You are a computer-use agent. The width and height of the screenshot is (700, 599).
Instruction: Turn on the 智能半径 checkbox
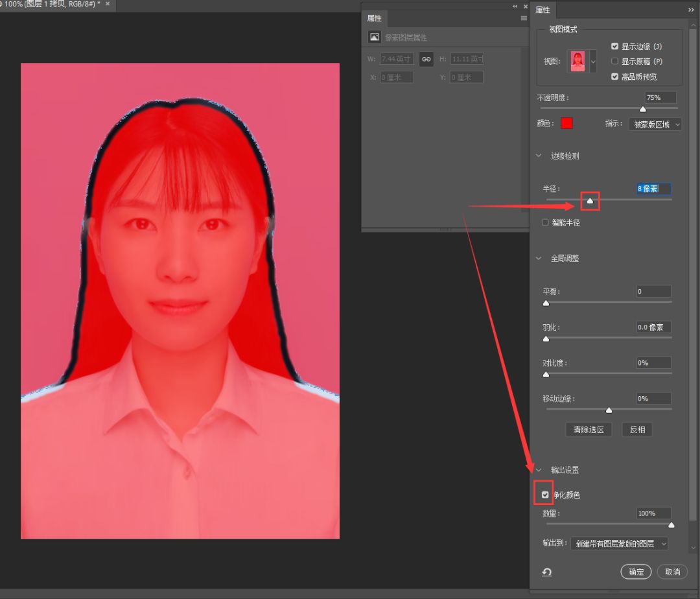(545, 222)
